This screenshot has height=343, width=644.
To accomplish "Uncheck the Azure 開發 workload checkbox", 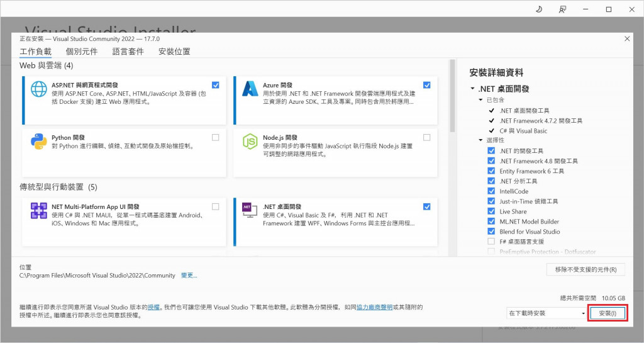I will coord(427,85).
